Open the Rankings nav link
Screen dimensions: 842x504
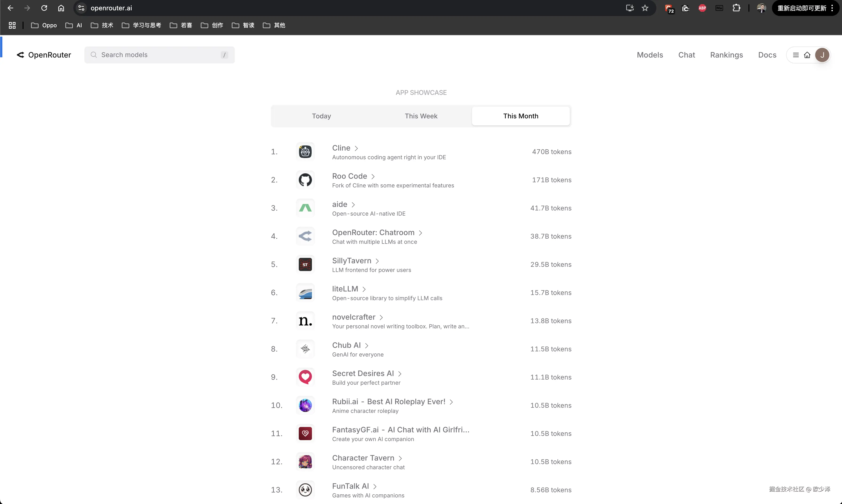click(726, 55)
